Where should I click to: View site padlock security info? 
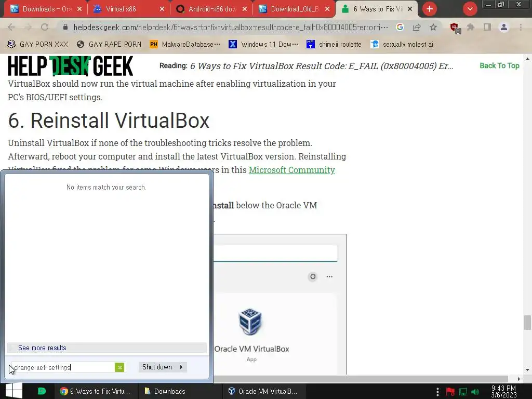tap(65, 27)
